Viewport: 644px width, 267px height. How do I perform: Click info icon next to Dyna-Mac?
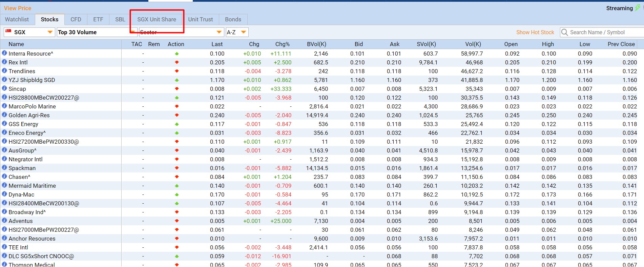(x=4, y=194)
